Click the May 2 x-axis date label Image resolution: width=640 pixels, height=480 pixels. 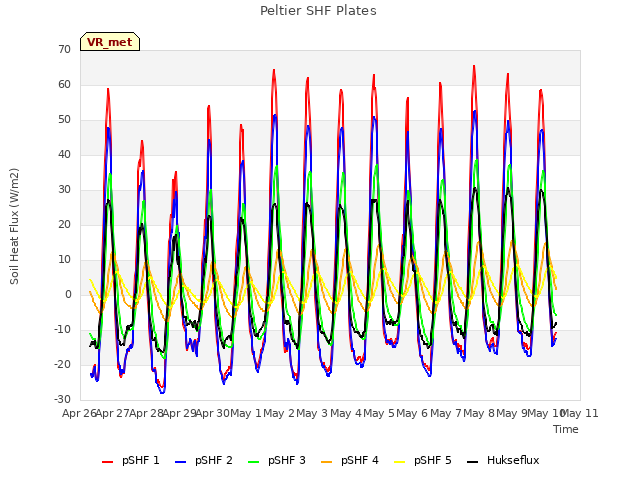(x=279, y=413)
